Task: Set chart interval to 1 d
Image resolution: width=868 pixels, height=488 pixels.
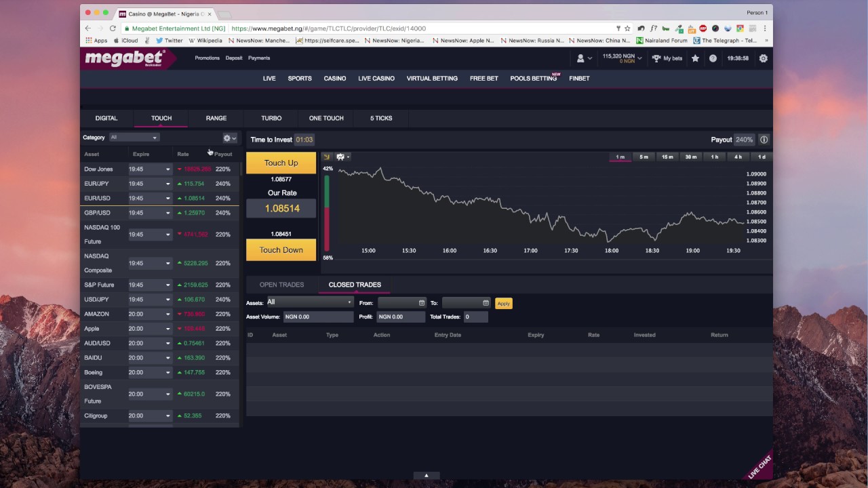Action: (762, 157)
